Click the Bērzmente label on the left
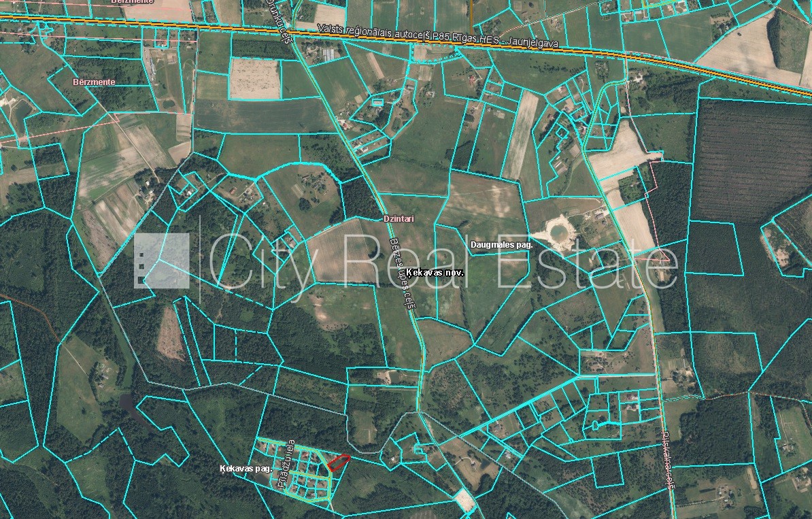Screen dimensions: 812x519 [93, 82]
